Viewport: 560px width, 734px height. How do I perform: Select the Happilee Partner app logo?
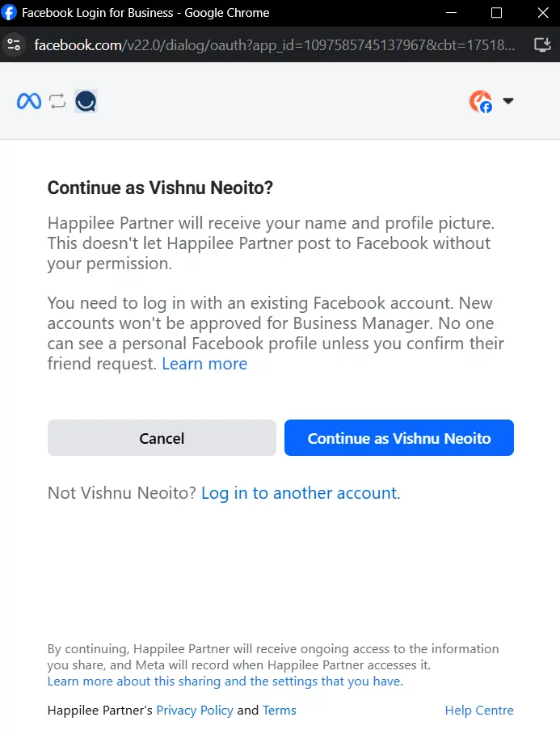click(x=86, y=100)
